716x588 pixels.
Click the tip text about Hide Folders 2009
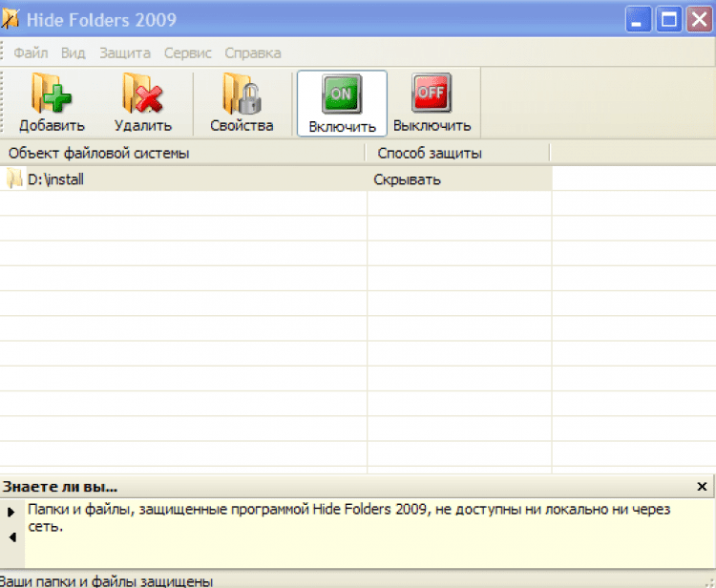[x=348, y=517]
